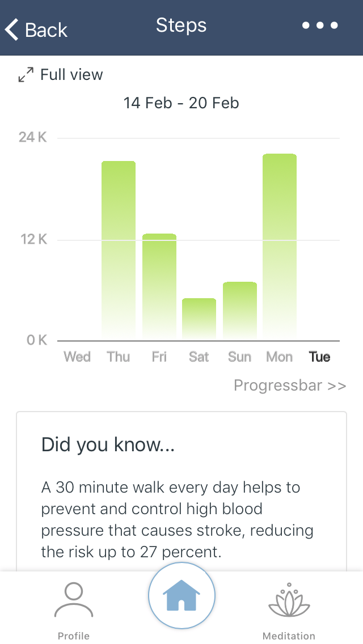
Task: Select the Thursday steps bar
Action: 119,251
